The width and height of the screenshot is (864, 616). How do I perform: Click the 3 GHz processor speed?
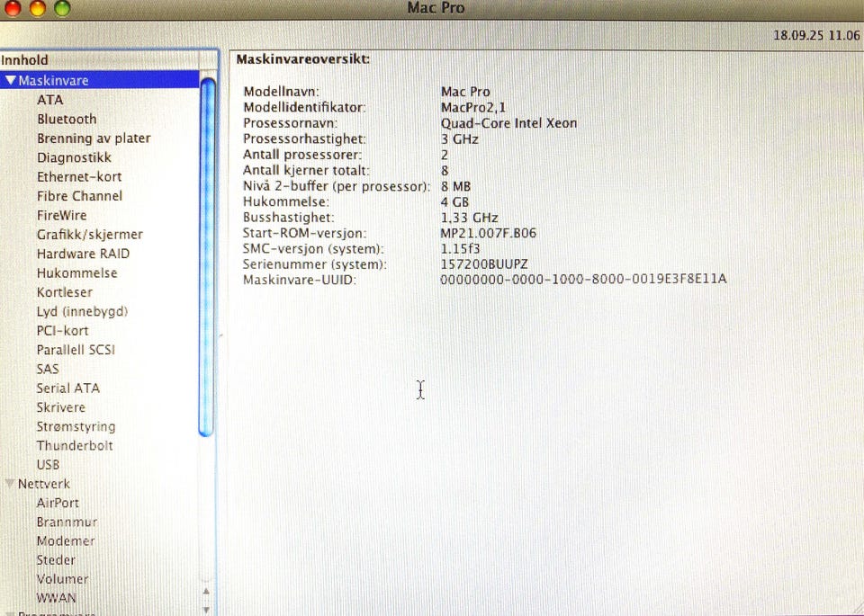[459, 138]
